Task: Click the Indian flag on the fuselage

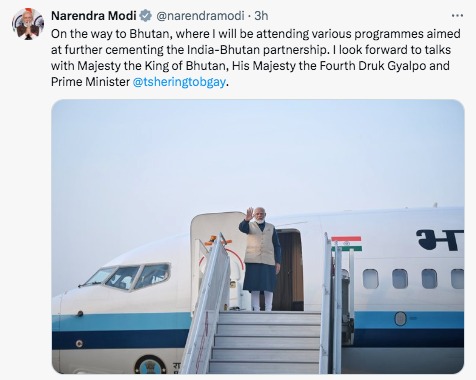Action: (346, 243)
